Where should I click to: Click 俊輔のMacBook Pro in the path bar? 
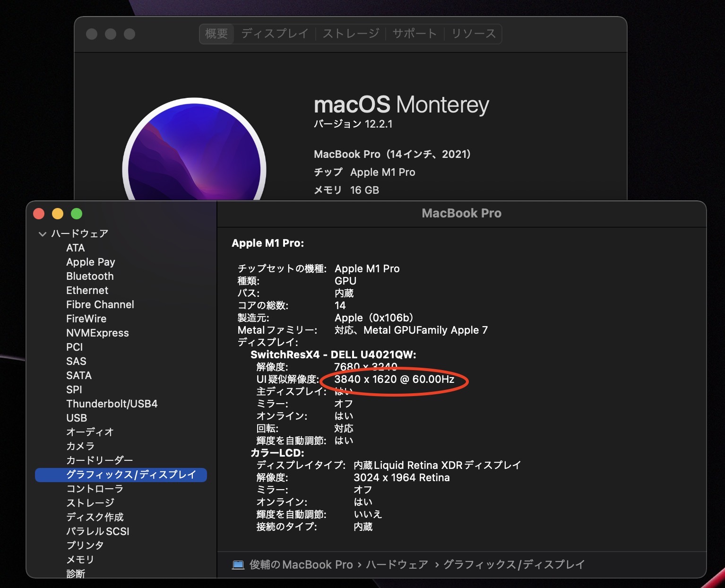point(301,565)
